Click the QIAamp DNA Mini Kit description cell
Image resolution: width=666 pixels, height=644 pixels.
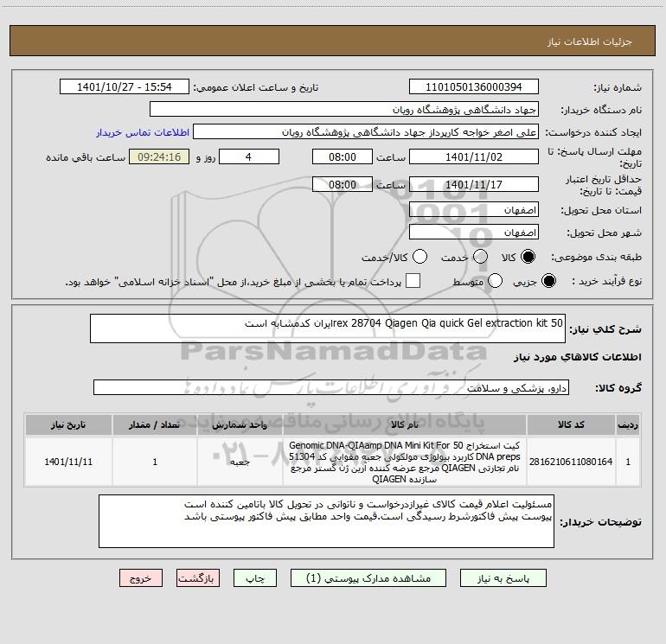pos(405,462)
